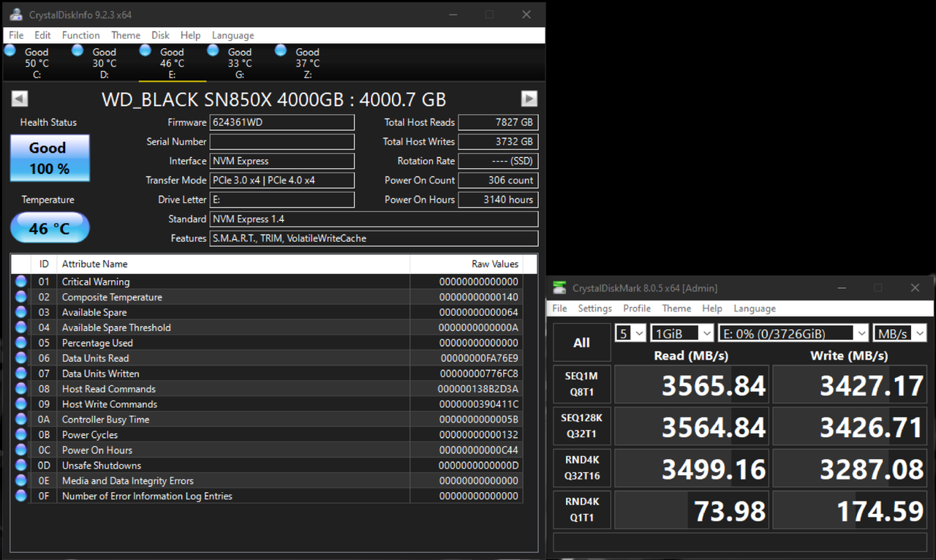This screenshot has height=560, width=936.
Task: Select drive C: status orb at 50 °C
Action: pyautogui.click(x=10, y=50)
